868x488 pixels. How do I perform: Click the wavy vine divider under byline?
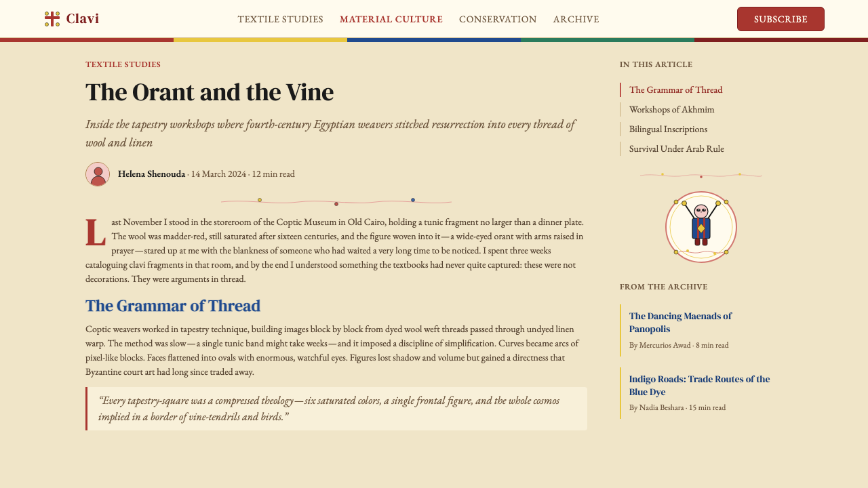[336, 201]
